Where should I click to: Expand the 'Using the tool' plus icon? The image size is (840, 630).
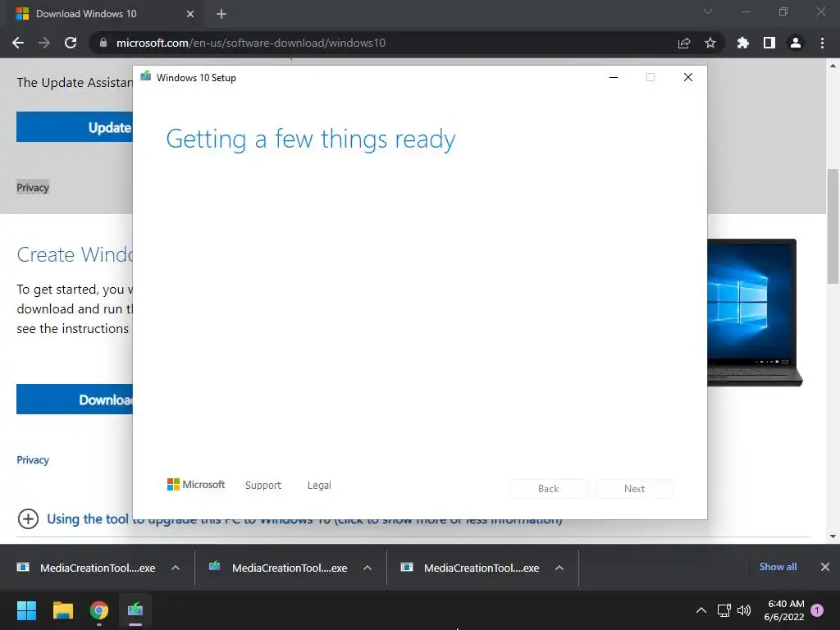point(28,518)
